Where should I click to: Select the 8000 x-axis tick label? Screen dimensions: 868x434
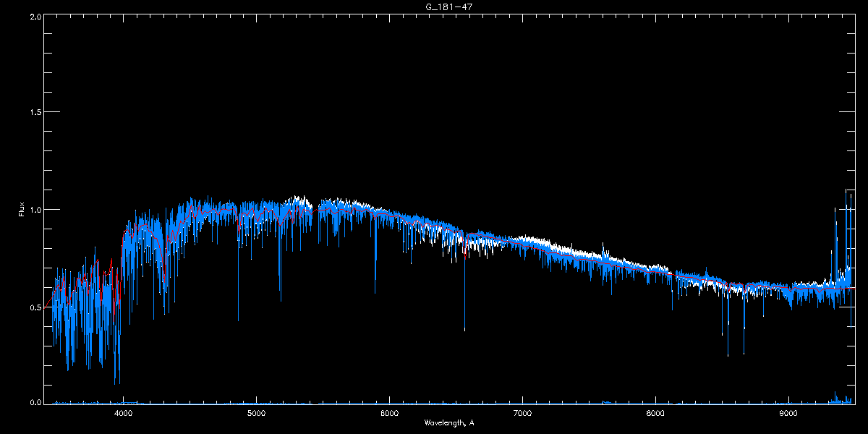(x=655, y=414)
